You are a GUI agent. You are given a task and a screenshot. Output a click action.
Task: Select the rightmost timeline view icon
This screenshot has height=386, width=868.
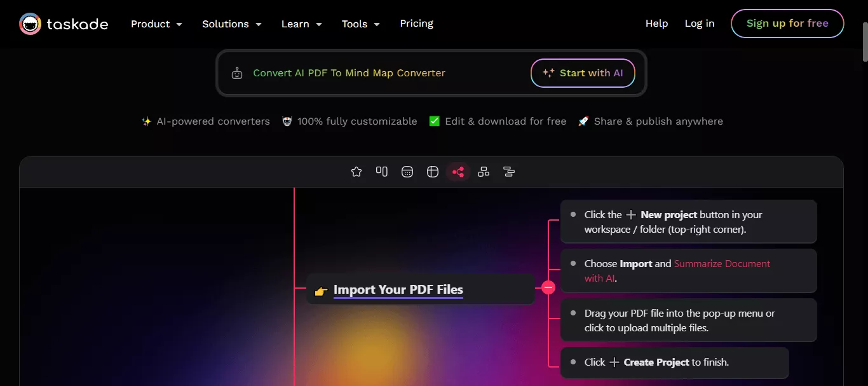coord(509,171)
